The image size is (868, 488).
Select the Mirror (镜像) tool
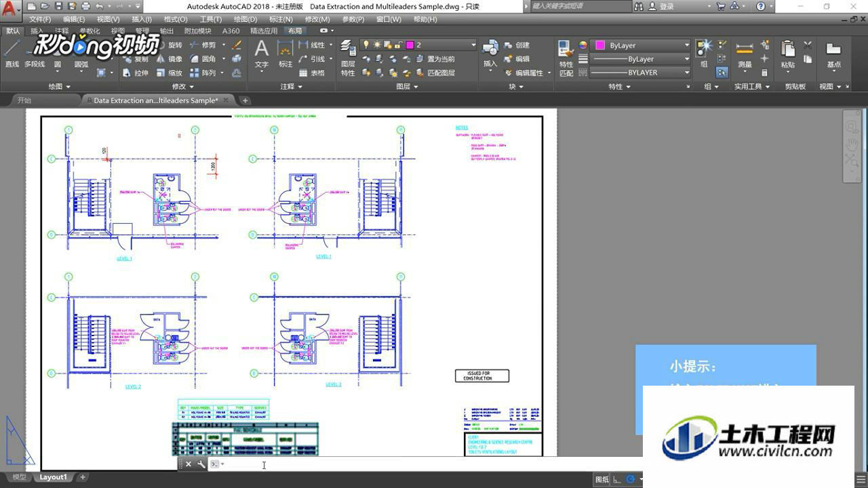[168, 59]
